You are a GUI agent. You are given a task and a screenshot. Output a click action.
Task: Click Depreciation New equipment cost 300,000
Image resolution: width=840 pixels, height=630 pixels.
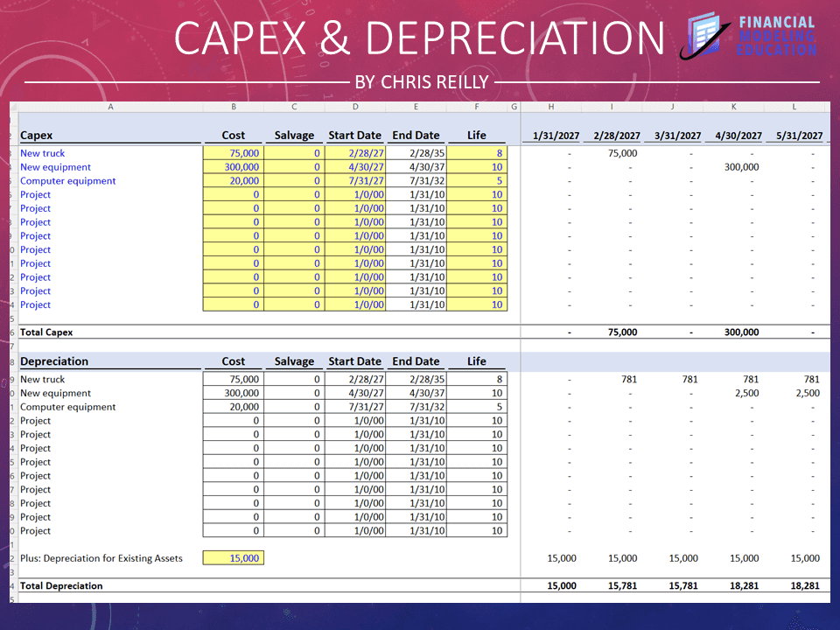(x=233, y=393)
